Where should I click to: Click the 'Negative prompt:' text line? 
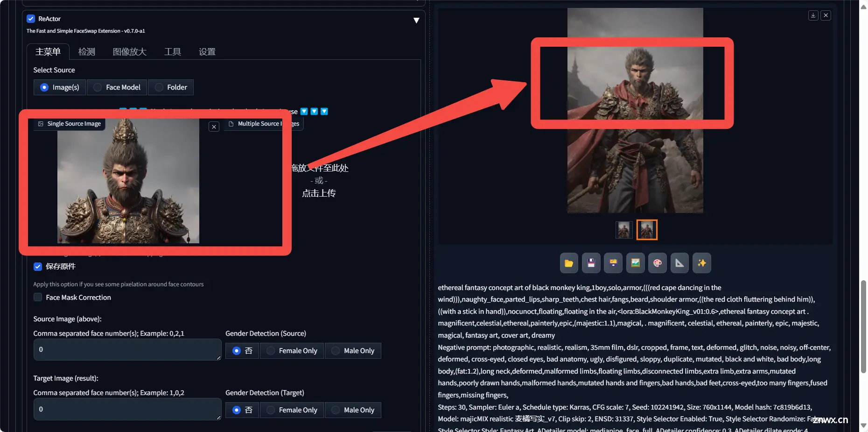point(634,347)
